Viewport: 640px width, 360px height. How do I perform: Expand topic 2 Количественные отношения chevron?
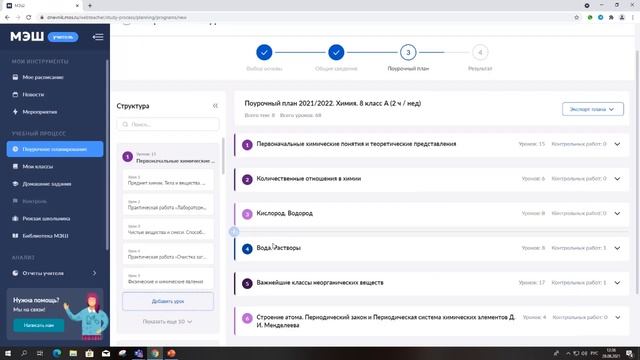tap(617, 179)
